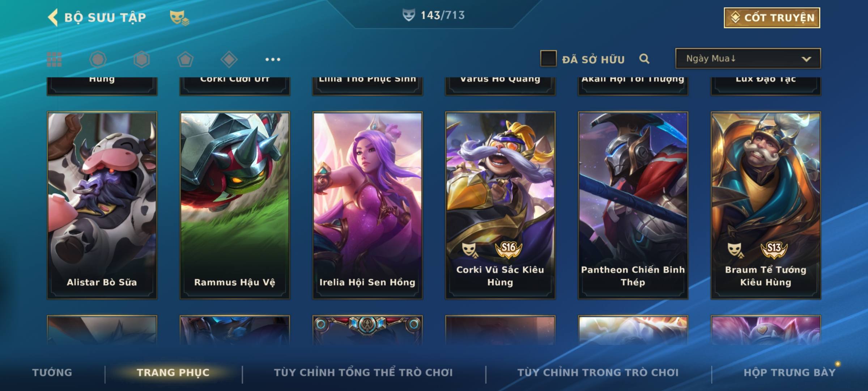
Task: Open skin search with the magnifier icon
Action: pos(644,59)
